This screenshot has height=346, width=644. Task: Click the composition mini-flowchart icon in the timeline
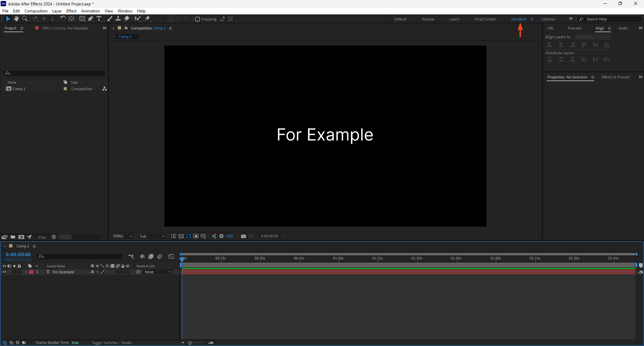click(131, 256)
